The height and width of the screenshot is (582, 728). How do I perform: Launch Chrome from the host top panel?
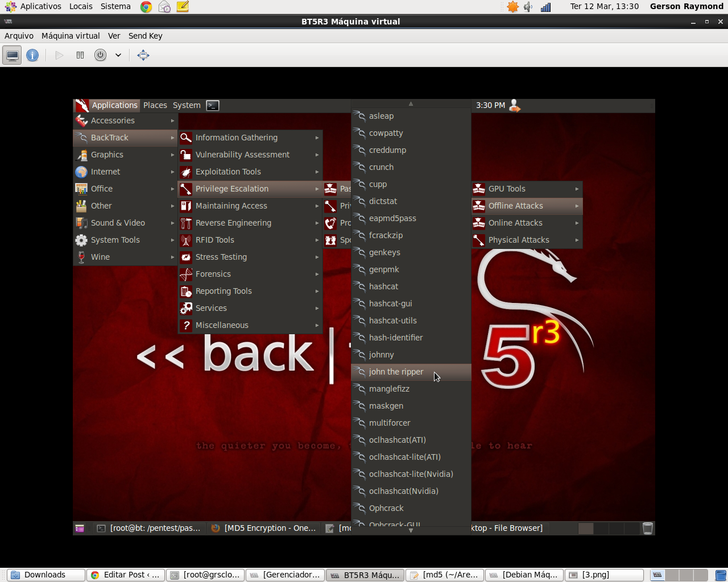tap(146, 7)
